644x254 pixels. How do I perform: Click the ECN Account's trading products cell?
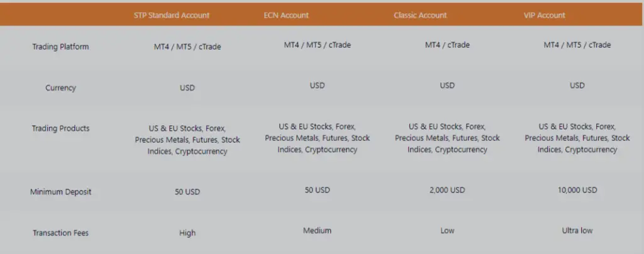317,138
